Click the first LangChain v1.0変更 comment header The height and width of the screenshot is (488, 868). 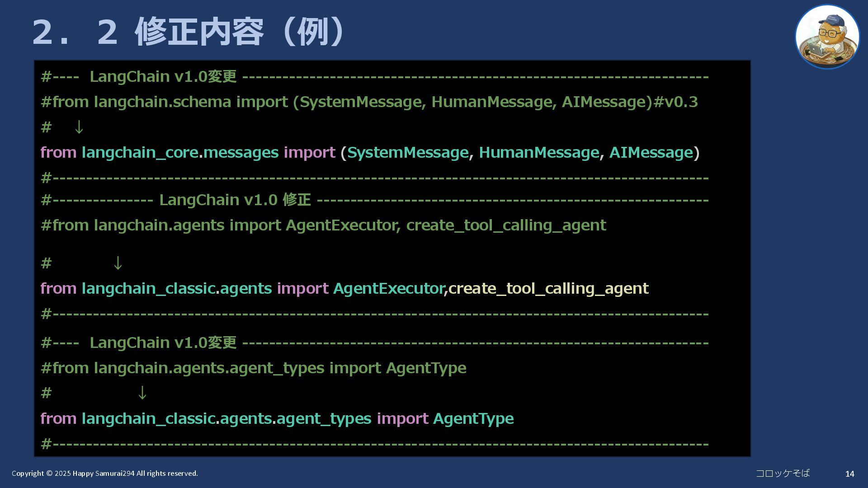163,77
